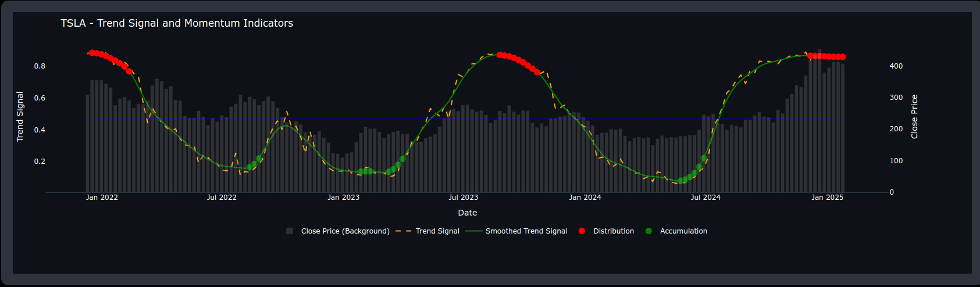Image resolution: width=980 pixels, height=287 pixels.
Task: Click the 300 tick on right axis
Action: pyautogui.click(x=896, y=98)
